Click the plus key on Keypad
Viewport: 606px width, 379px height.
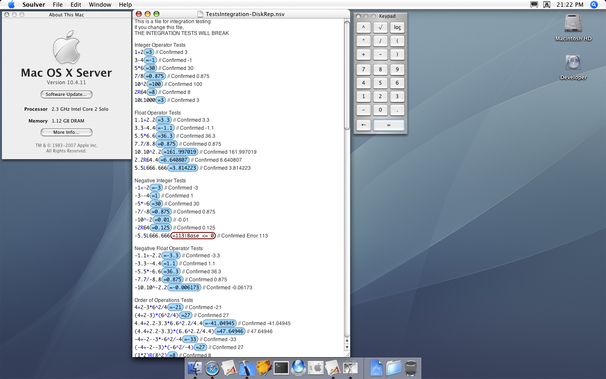pyautogui.click(x=363, y=54)
